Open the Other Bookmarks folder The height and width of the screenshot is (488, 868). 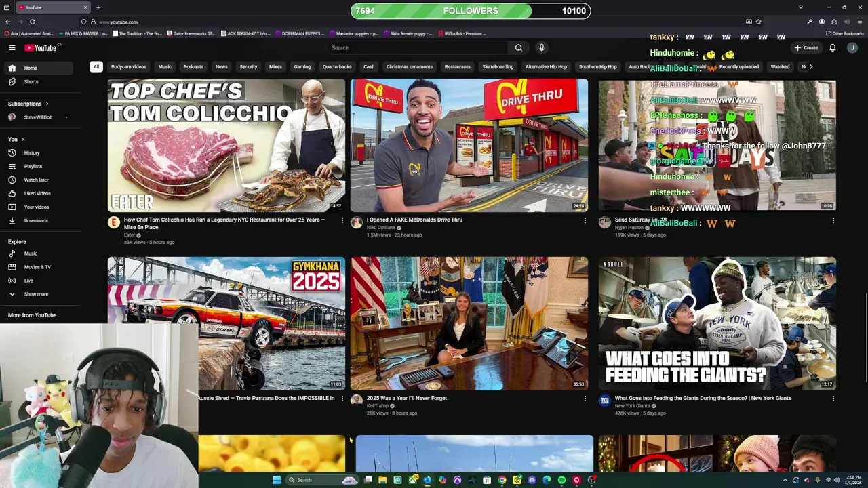(844, 33)
